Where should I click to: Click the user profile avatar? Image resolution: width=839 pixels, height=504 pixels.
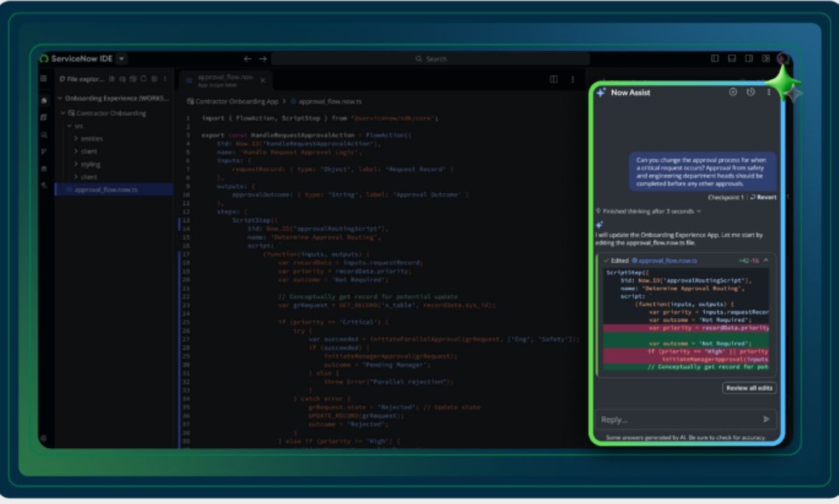[x=782, y=59]
